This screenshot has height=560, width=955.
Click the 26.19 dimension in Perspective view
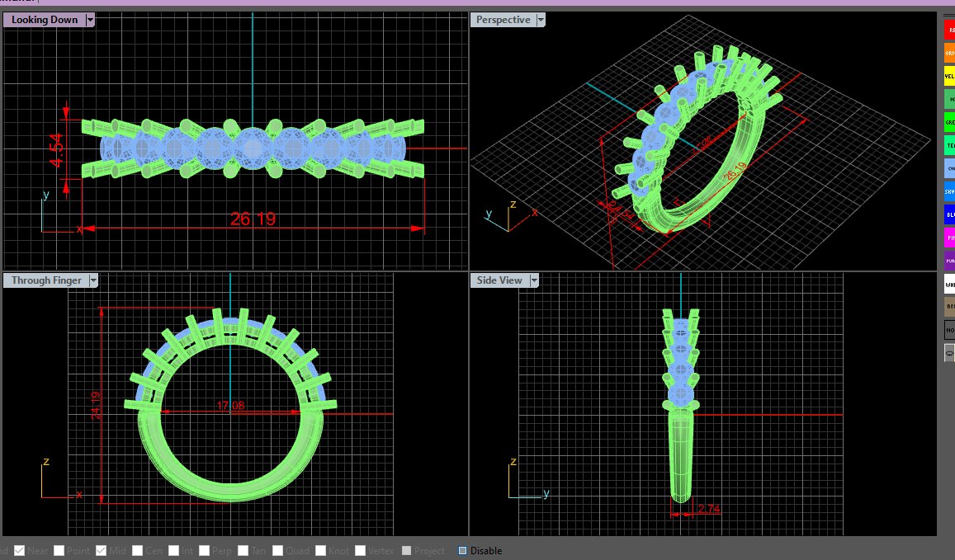coord(735,172)
